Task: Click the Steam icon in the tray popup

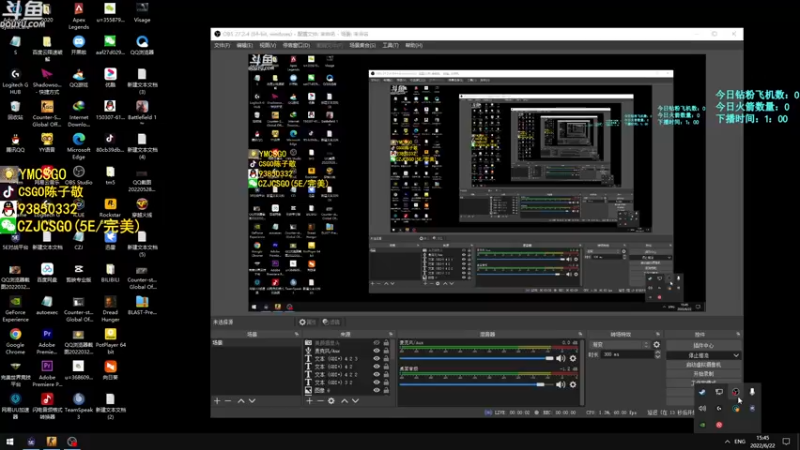Action: click(702, 392)
